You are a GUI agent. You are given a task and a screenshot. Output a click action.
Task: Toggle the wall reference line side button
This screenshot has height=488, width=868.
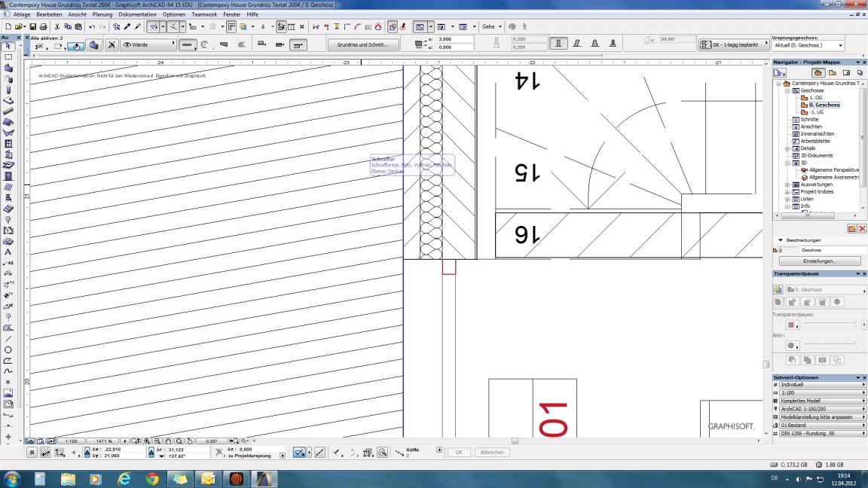pyautogui.click(x=298, y=45)
